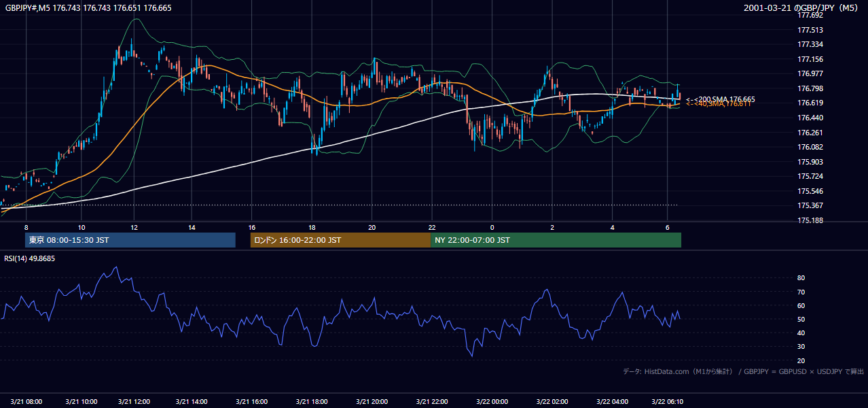
Task: Click the HistData.com data source footnote
Action: coord(744,371)
